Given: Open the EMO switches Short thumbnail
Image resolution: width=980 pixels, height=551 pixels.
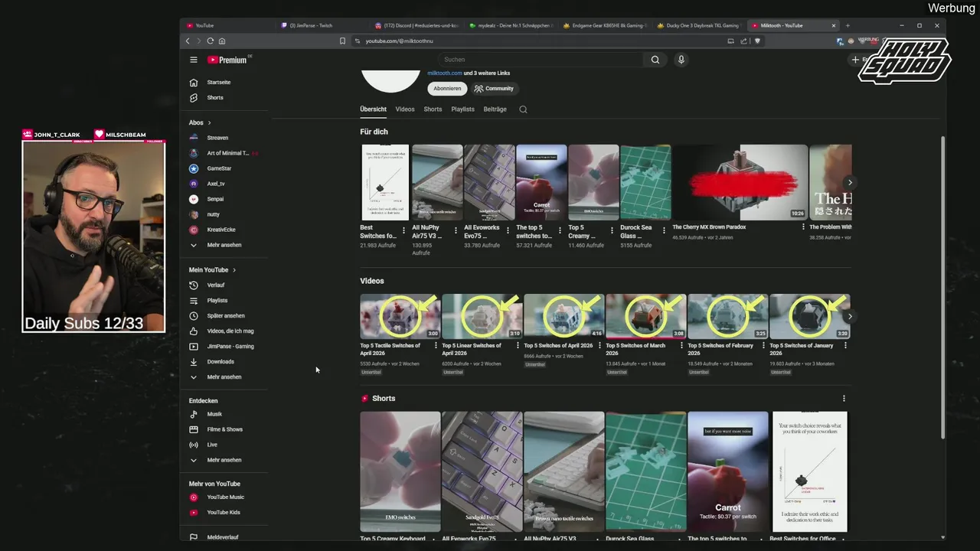Looking at the screenshot, I should (x=400, y=471).
